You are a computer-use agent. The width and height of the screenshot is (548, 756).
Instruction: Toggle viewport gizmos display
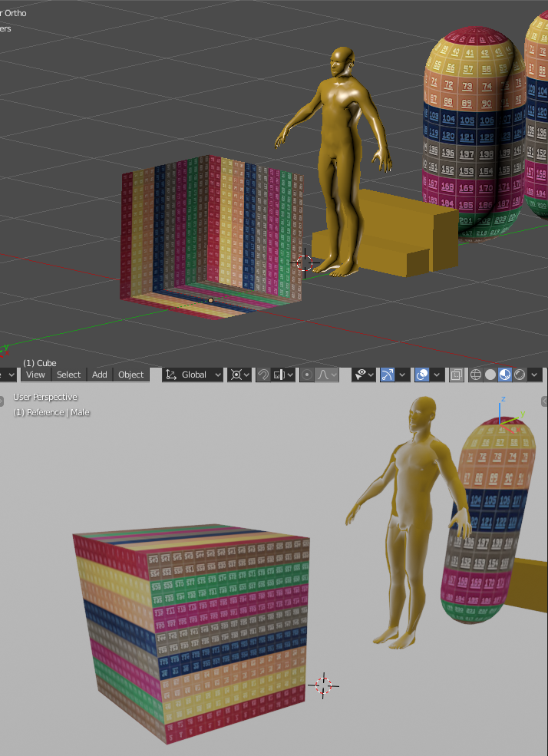[x=388, y=375]
